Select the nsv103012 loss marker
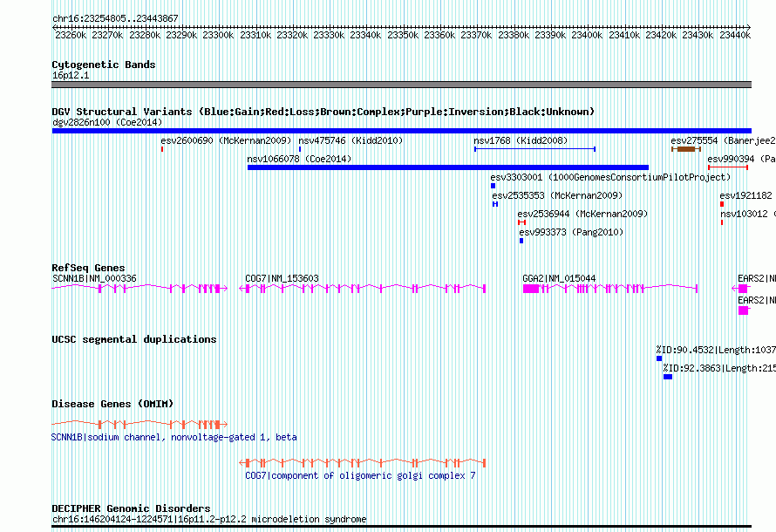Viewport: 776px width, 532px height. pyautogui.click(x=722, y=222)
